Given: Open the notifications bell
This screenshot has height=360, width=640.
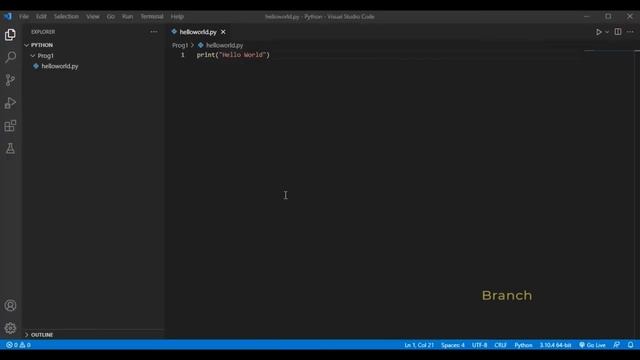Looking at the screenshot, I should click(631, 345).
